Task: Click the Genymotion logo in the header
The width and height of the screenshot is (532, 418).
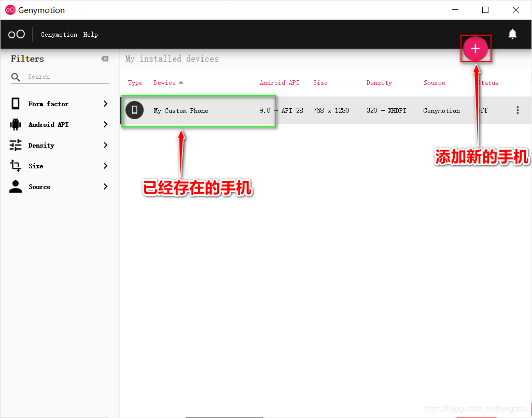Action: (16, 34)
